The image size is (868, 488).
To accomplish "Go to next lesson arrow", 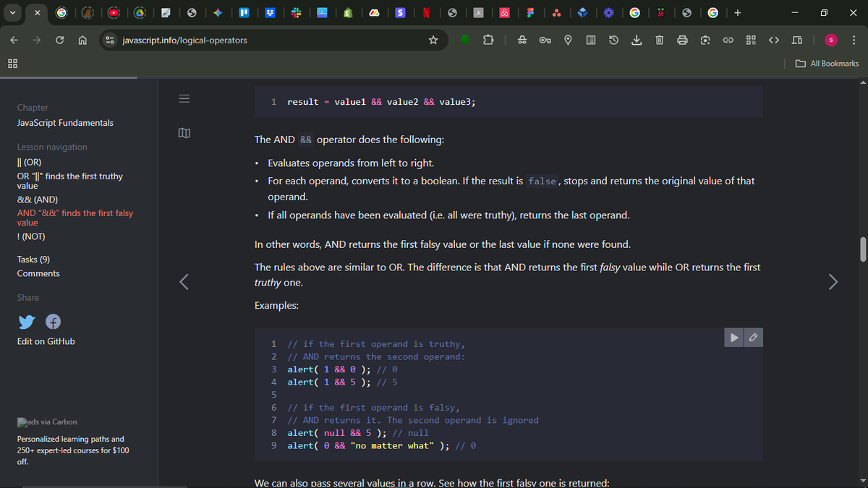I will (x=833, y=282).
